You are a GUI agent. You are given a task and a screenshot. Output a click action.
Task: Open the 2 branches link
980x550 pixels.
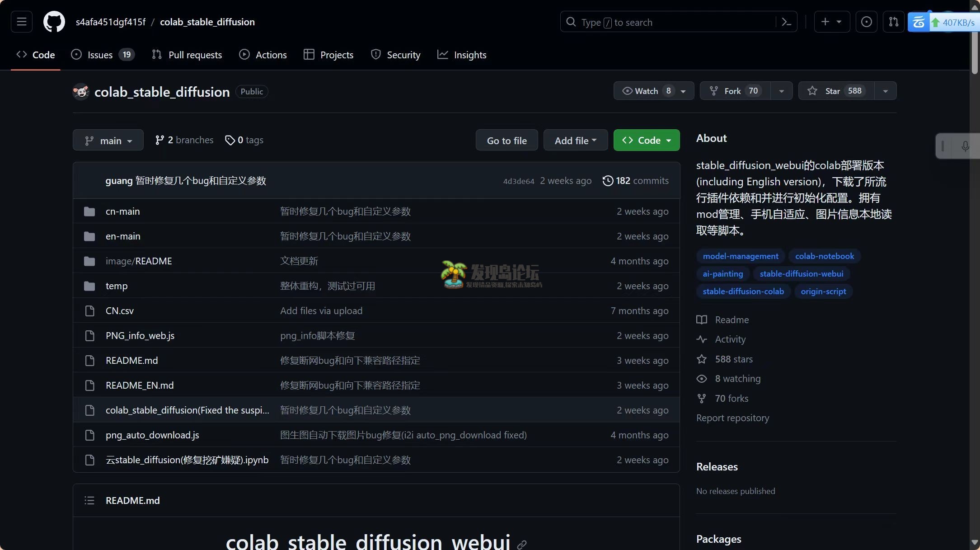tap(184, 140)
